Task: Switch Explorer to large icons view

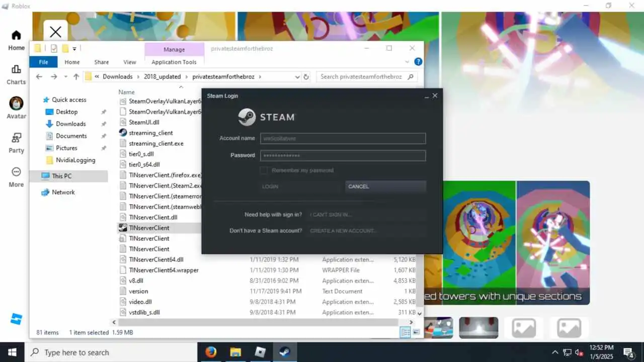Action: pos(416,332)
